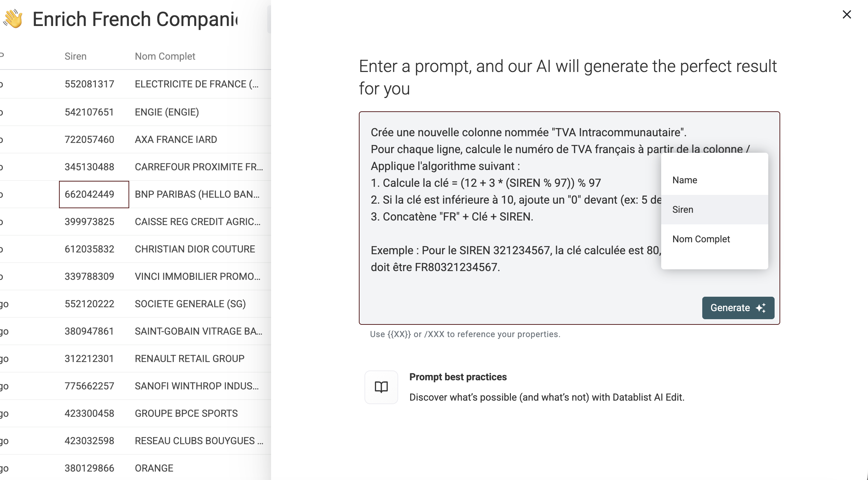Click the Siren cell 552081317
The image size is (868, 480).
tap(90, 84)
